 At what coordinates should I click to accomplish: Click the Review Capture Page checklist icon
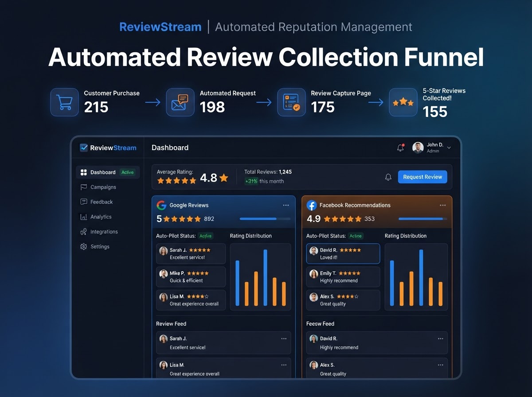click(x=291, y=102)
